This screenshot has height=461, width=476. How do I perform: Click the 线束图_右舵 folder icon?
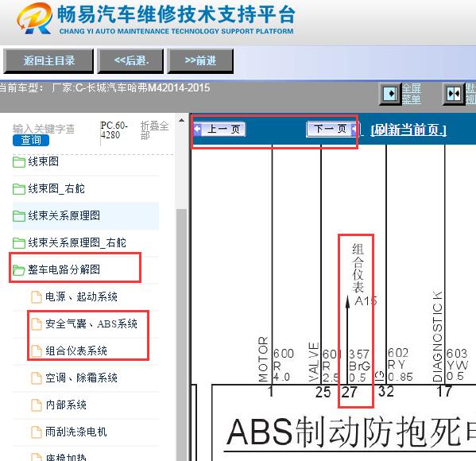pyautogui.click(x=19, y=189)
